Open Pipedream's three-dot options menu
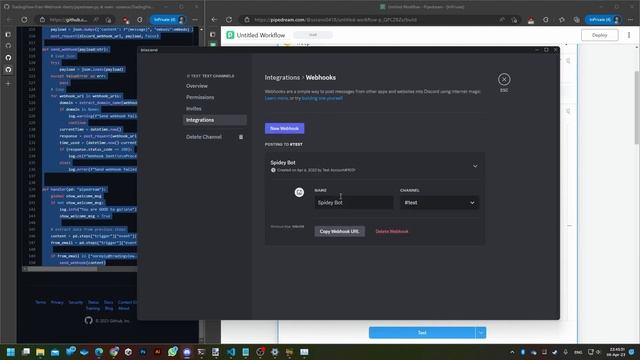 pyautogui.click(x=629, y=35)
